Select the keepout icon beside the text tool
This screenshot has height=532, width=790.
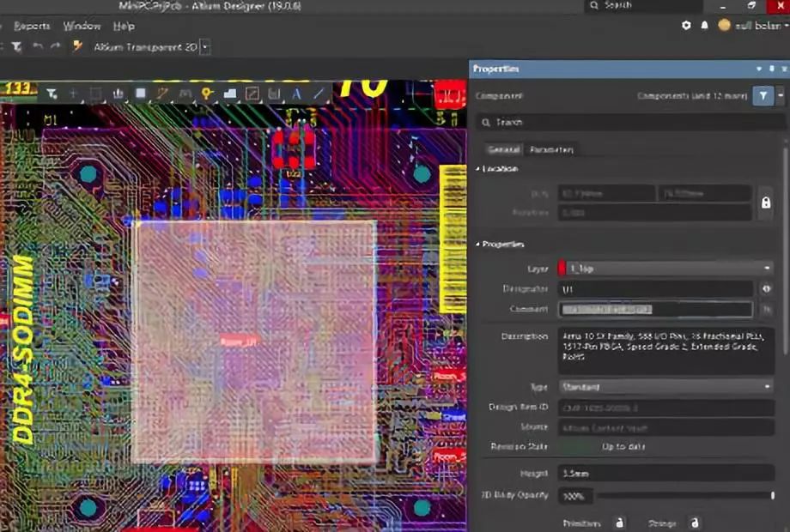coord(274,94)
